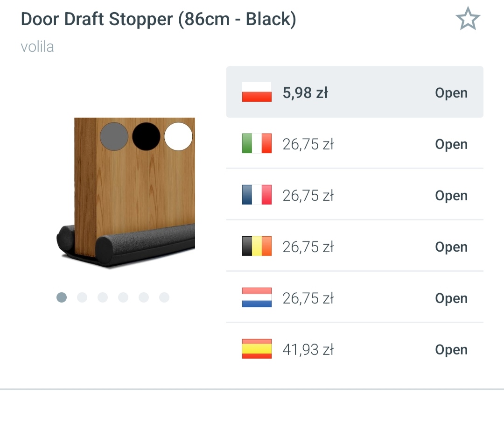Image resolution: width=504 pixels, height=424 pixels.
Task: Select the second image carousel dot
Action: tap(82, 297)
